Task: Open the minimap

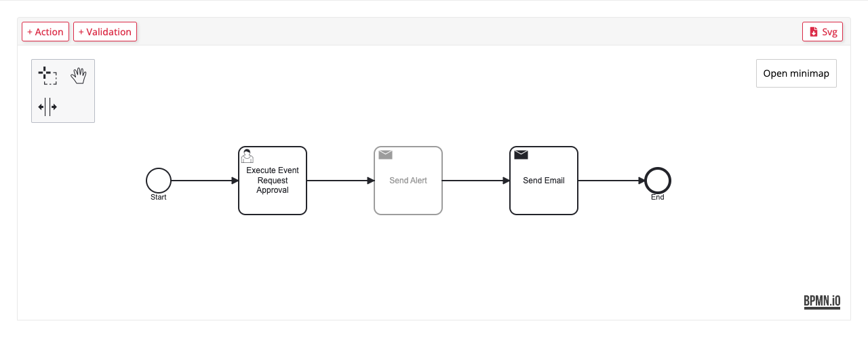Action: (796, 73)
